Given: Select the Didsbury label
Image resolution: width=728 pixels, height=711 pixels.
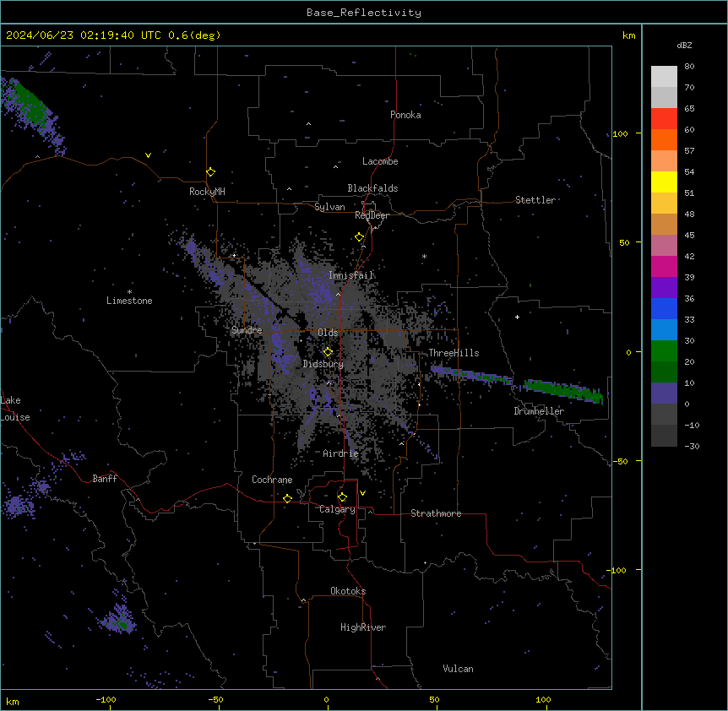Looking at the screenshot, I should 323,364.
